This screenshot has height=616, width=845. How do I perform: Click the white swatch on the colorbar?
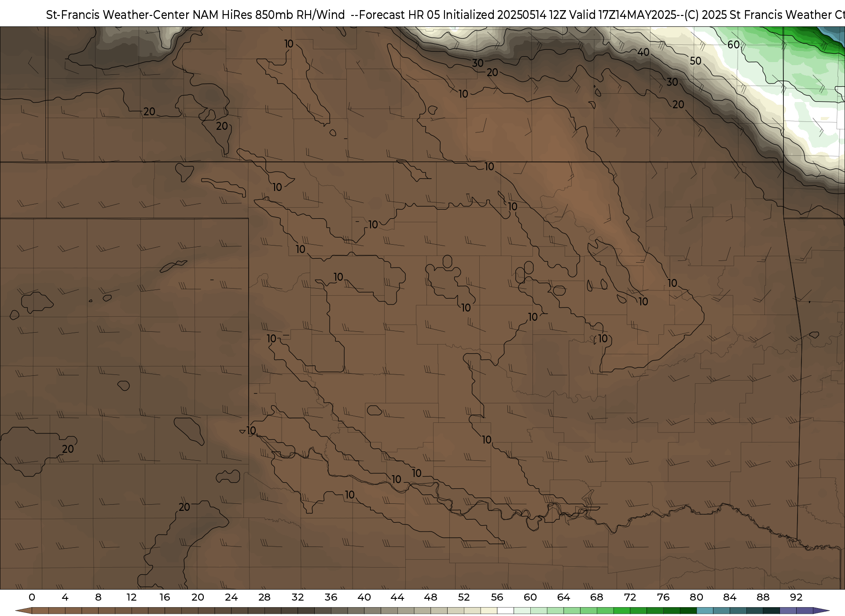click(505, 611)
